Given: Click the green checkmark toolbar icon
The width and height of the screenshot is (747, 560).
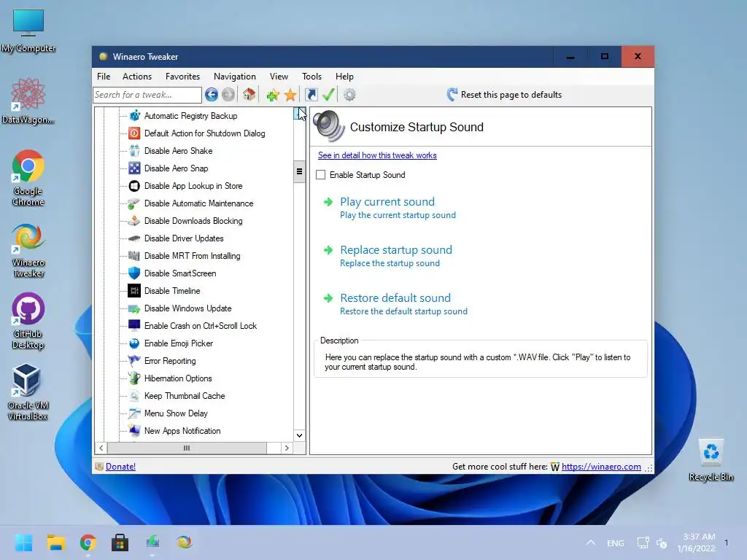Looking at the screenshot, I should (328, 94).
